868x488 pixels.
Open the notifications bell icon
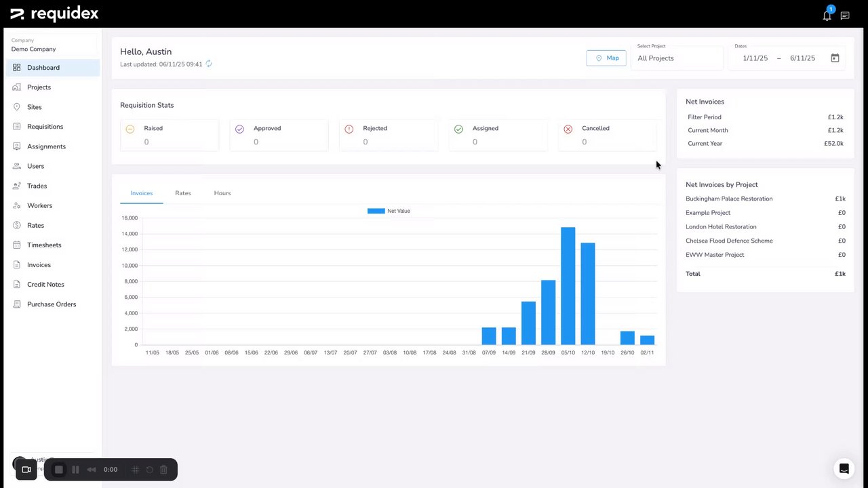(827, 16)
